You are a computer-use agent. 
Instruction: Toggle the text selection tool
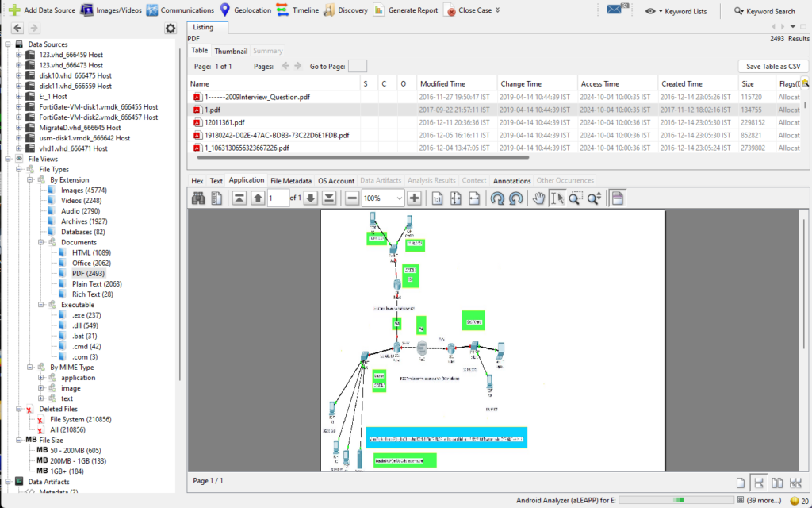pyautogui.click(x=557, y=198)
